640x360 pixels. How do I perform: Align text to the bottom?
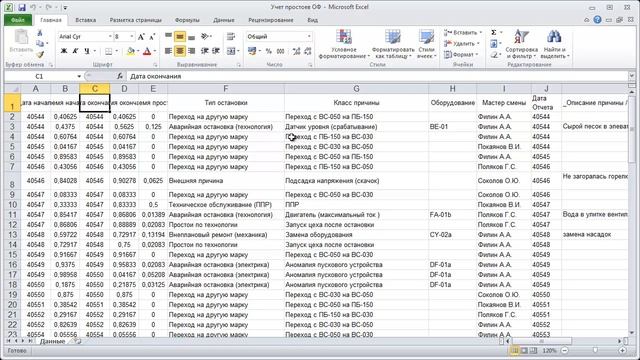coord(191,37)
